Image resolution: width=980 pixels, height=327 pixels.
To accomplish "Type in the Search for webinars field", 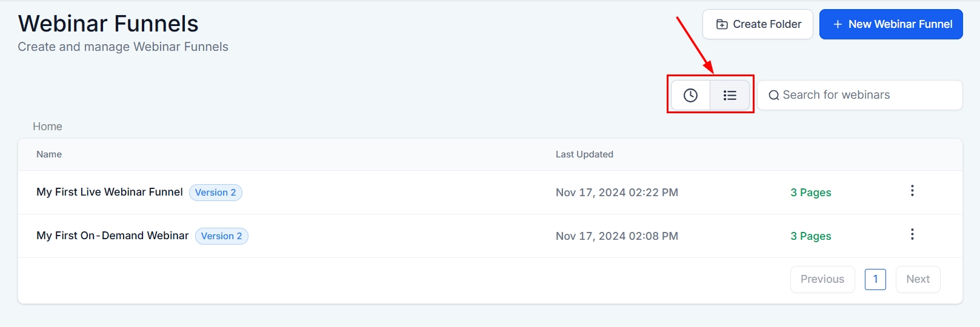I will tap(867, 95).
